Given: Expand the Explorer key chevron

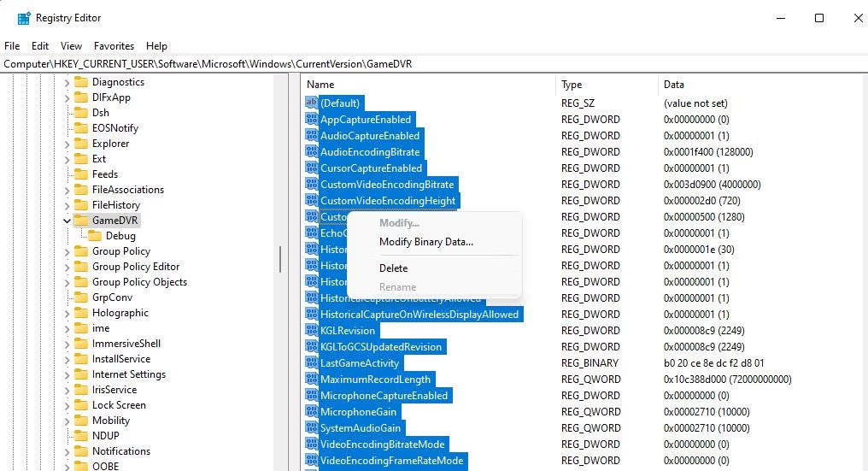Looking at the screenshot, I should pyautogui.click(x=67, y=144).
